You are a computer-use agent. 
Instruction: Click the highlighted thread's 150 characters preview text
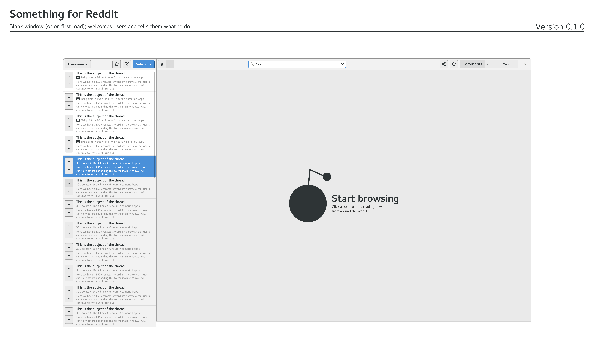(113, 171)
